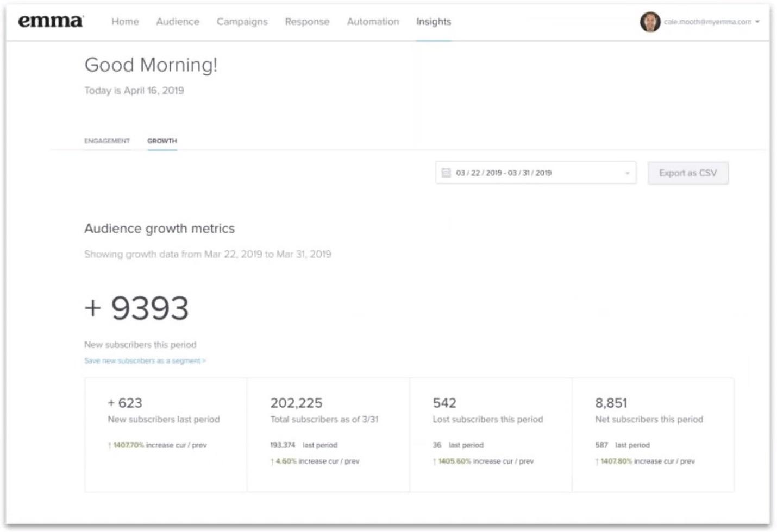Expand the date range dropdown
777x532 pixels.
click(x=627, y=173)
